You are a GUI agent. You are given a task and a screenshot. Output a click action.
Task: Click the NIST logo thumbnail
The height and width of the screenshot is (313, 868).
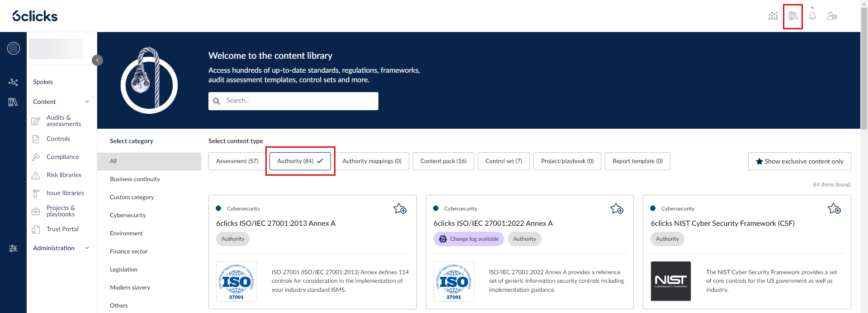pos(671,281)
